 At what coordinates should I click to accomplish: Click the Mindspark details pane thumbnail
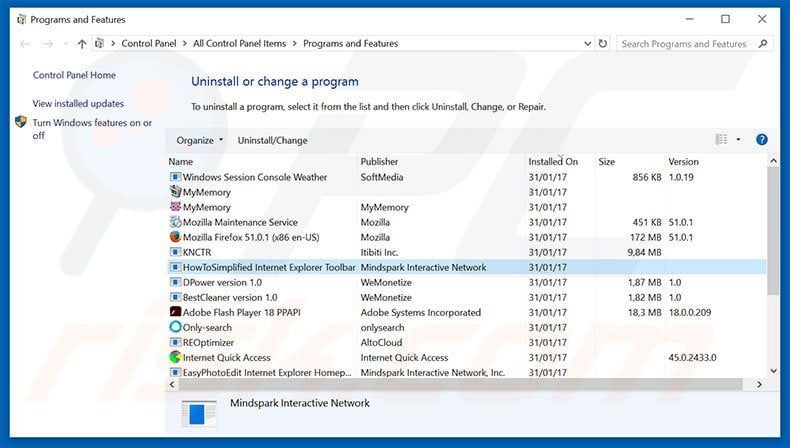(x=199, y=413)
